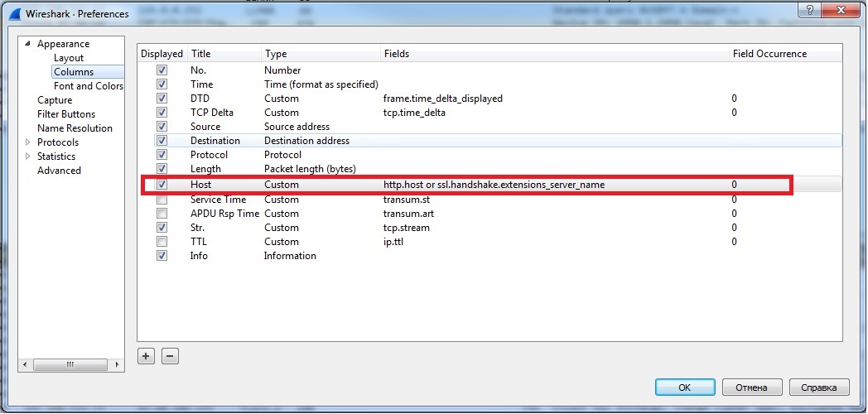Toggle the No. column displayed checkbox
Image resolution: width=868 pixels, height=414 pixels.
click(162, 70)
